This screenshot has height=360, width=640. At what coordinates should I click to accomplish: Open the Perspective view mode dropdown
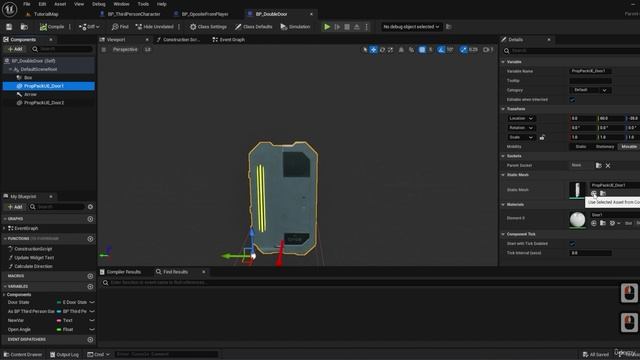[x=125, y=49]
